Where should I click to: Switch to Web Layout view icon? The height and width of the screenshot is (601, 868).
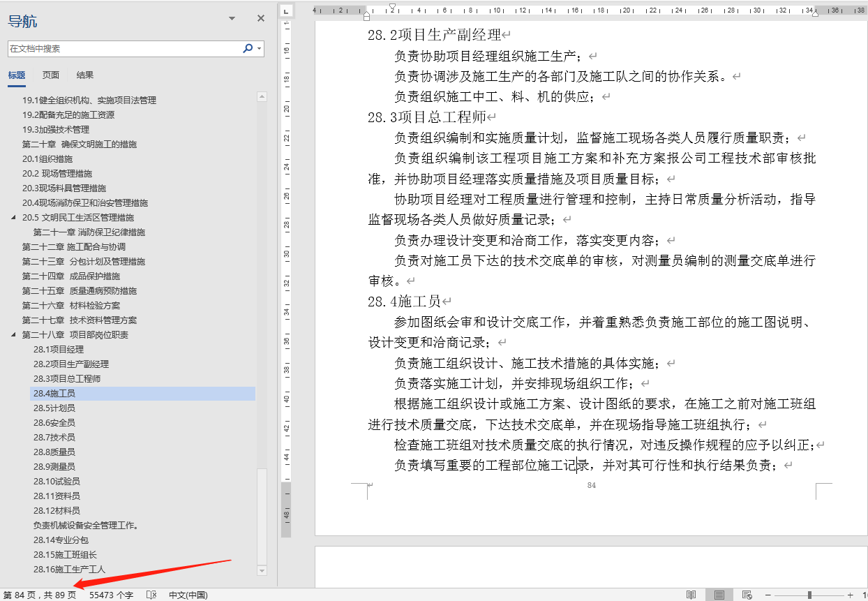[x=747, y=594]
